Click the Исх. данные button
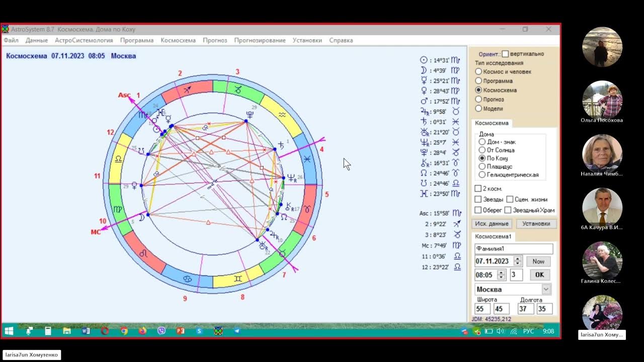The height and width of the screenshot is (362, 644). pyautogui.click(x=492, y=224)
